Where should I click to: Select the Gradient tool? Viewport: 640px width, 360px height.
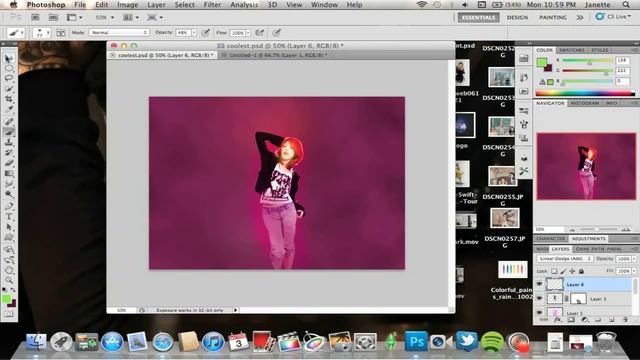[x=9, y=173]
